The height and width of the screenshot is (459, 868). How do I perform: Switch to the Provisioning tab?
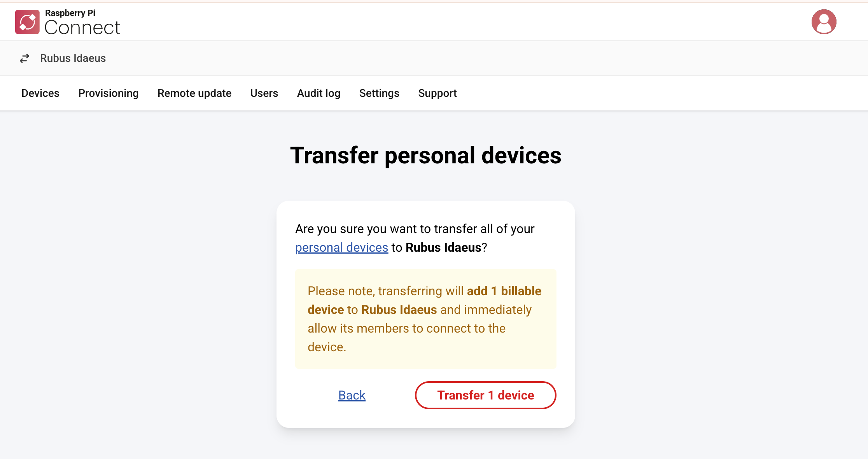point(108,93)
